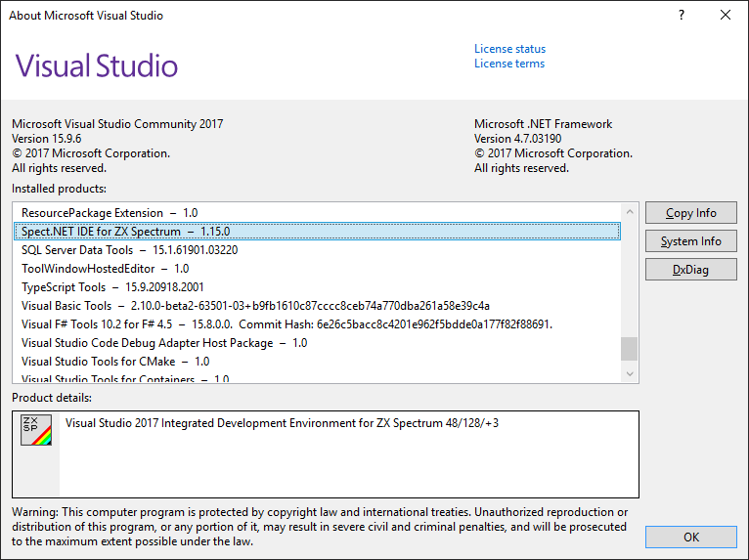Image resolution: width=749 pixels, height=560 pixels.
Task: Click the ZX Spectrum product icon
Action: click(36, 430)
